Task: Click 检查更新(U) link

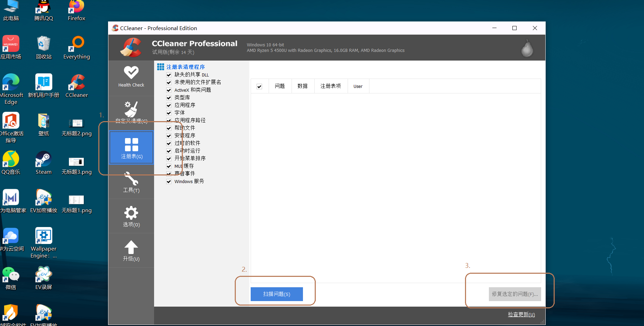Action: 521,315
